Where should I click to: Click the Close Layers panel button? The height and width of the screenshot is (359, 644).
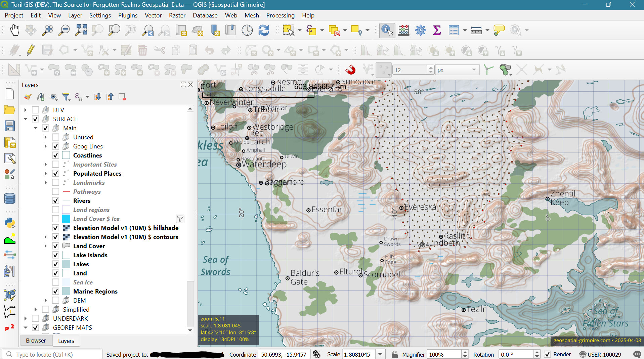pyautogui.click(x=190, y=85)
